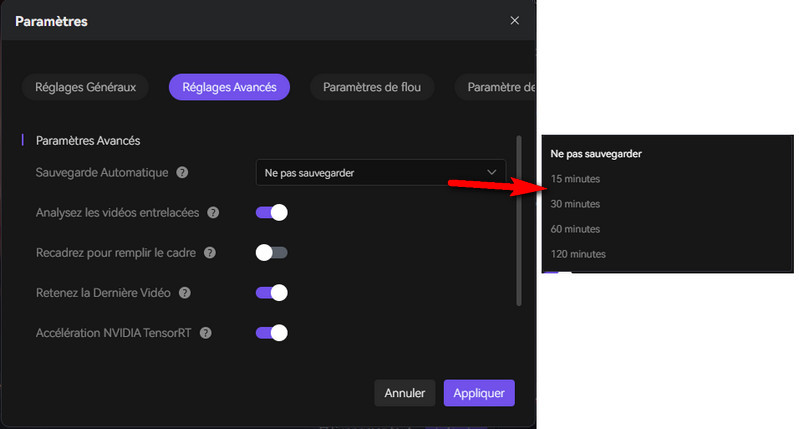Toggle Accélération NVIDIA TensorRT off
The width and height of the screenshot is (799, 429).
272,333
